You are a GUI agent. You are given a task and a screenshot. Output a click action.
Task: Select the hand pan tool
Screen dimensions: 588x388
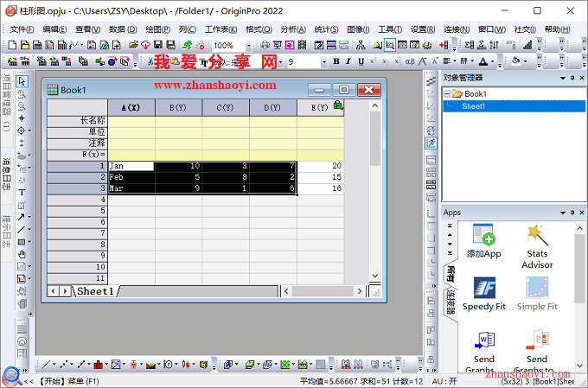pyautogui.click(x=22, y=255)
